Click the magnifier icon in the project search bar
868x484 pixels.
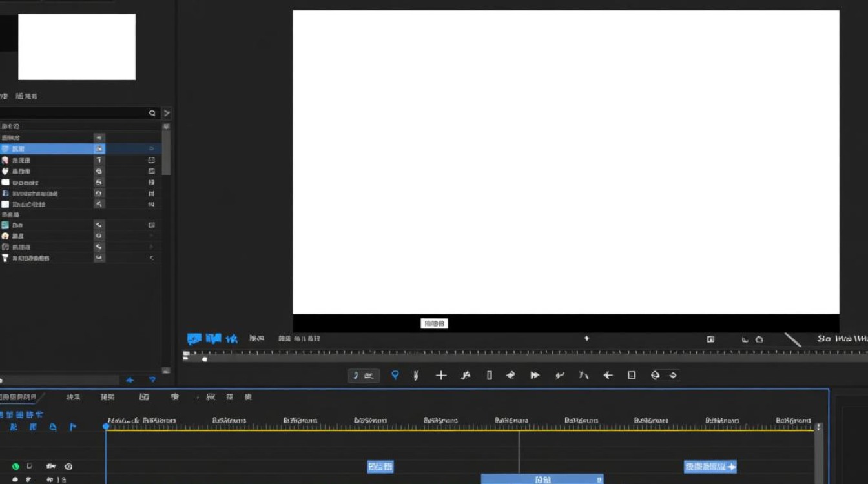[152, 113]
